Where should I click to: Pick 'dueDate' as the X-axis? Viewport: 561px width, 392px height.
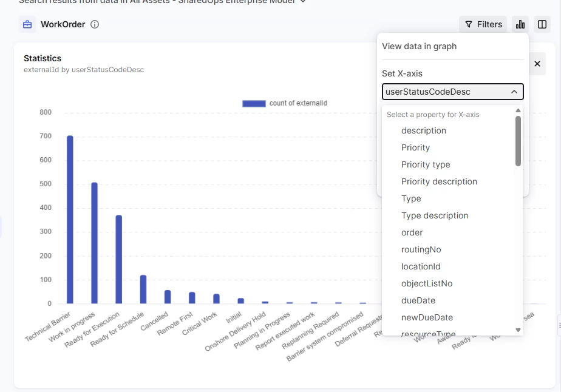pos(418,300)
